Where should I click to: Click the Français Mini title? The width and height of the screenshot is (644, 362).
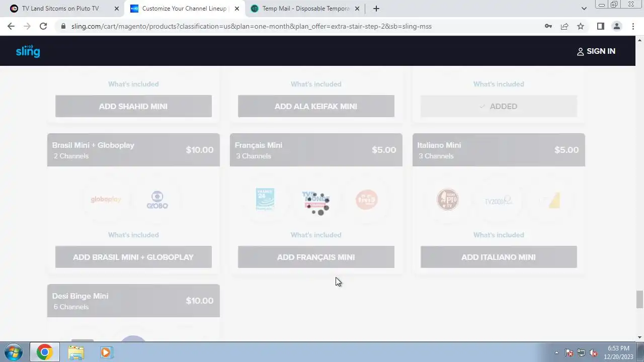click(x=258, y=145)
